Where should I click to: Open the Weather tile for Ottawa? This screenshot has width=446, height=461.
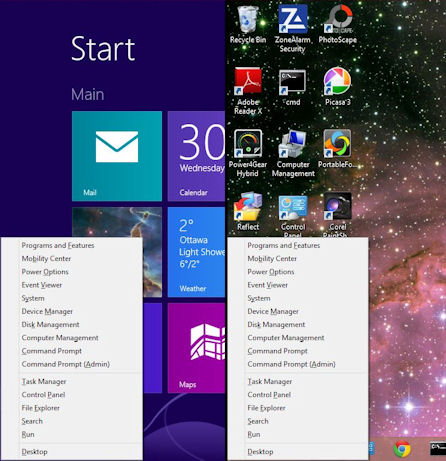pos(196,252)
